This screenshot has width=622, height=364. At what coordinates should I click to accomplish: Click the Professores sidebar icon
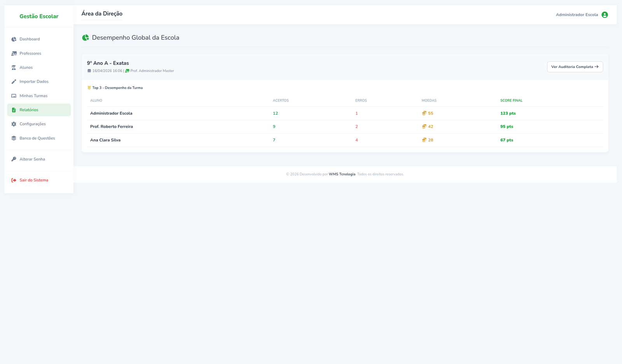pos(14,54)
